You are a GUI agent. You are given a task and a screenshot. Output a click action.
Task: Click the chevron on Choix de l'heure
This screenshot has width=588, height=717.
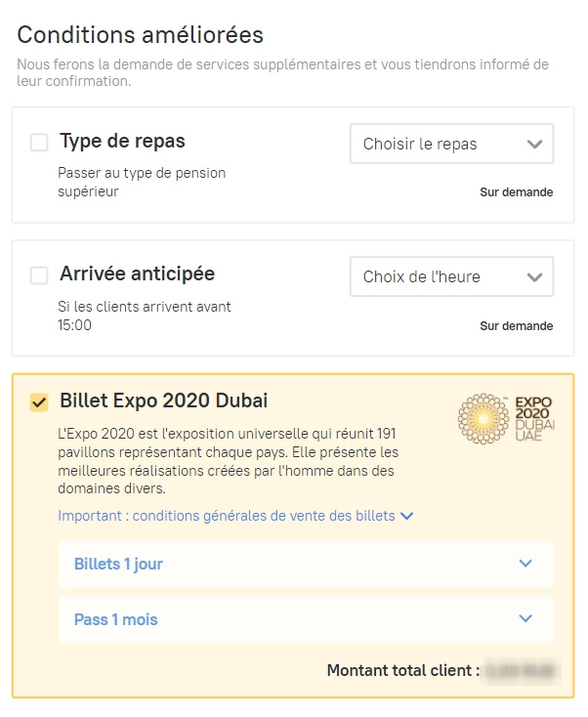tap(534, 276)
